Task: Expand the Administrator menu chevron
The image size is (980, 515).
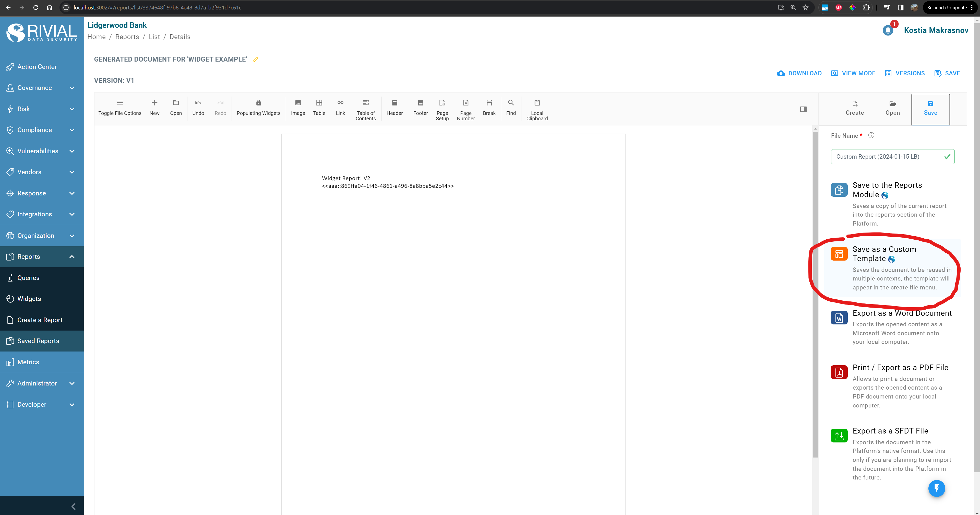Action: tap(72, 383)
